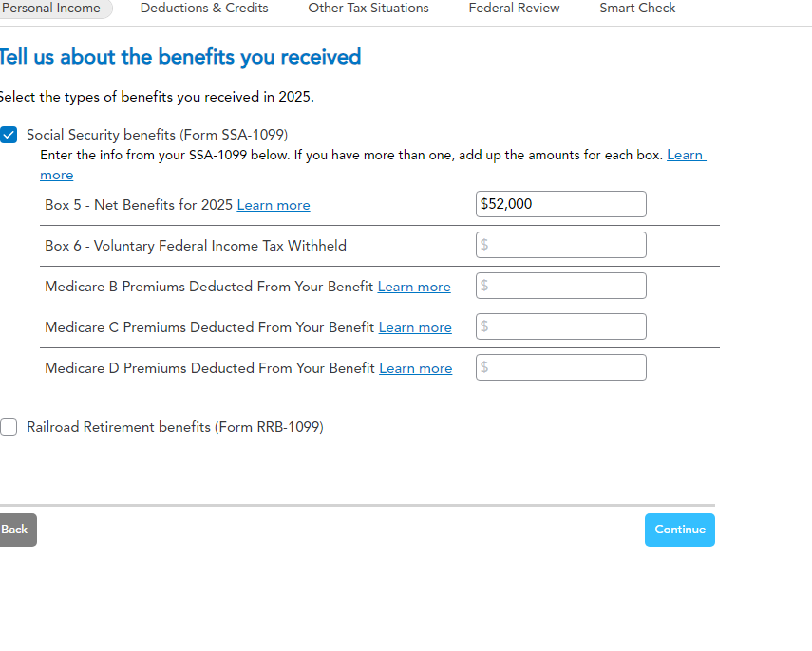The height and width of the screenshot is (651, 812).
Task: Follow Learn more link for Medicare D
Action: 415,368
